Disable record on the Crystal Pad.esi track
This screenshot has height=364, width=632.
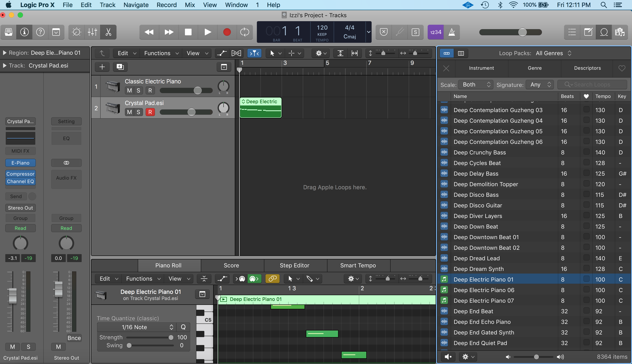pyautogui.click(x=150, y=112)
